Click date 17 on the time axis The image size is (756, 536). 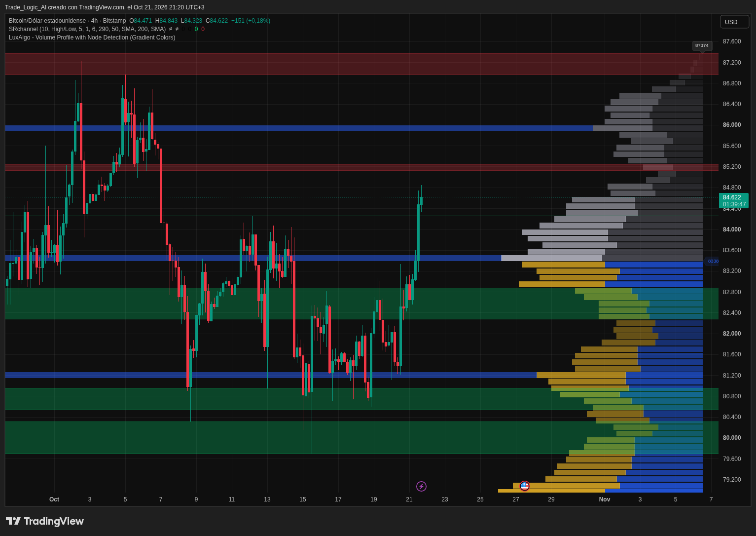338,499
